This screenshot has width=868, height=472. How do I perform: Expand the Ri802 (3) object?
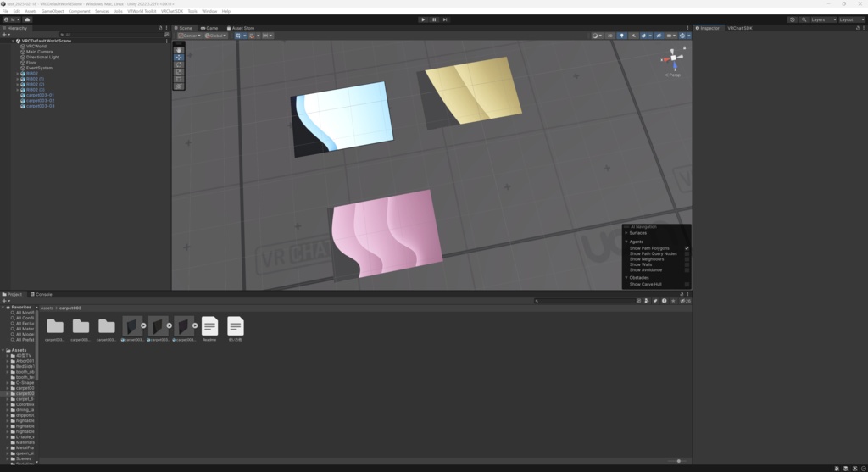click(x=18, y=90)
